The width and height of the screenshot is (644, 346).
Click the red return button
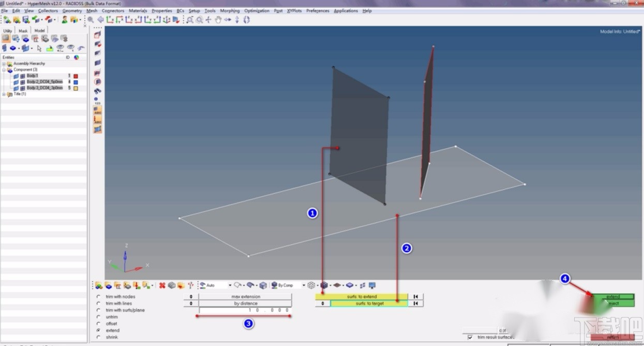(x=613, y=337)
